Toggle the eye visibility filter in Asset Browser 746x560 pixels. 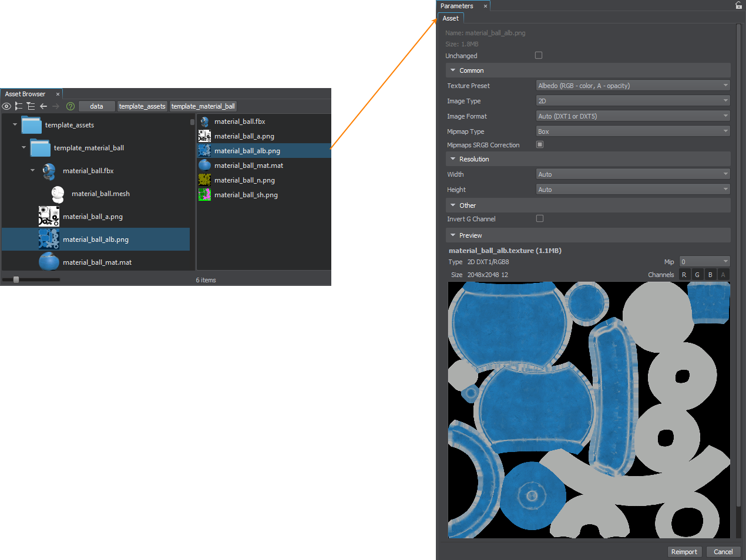[x=6, y=106]
